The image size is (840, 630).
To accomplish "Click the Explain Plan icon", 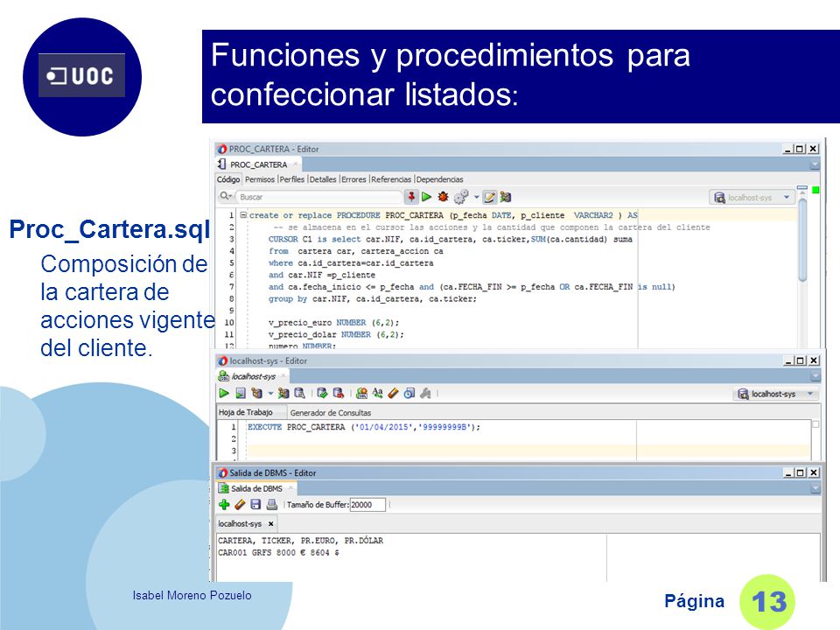I will (x=256, y=393).
